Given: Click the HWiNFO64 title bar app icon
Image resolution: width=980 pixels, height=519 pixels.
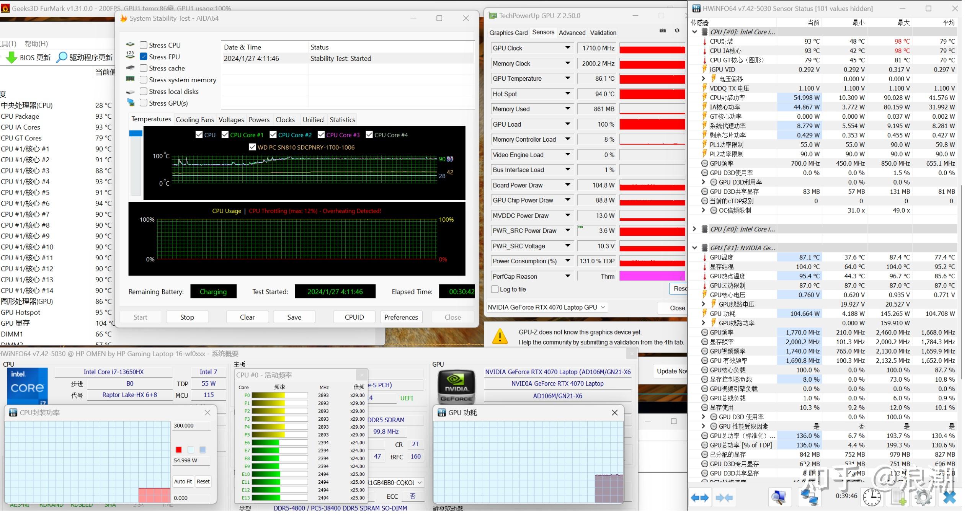Looking at the screenshot, I should (x=696, y=8).
